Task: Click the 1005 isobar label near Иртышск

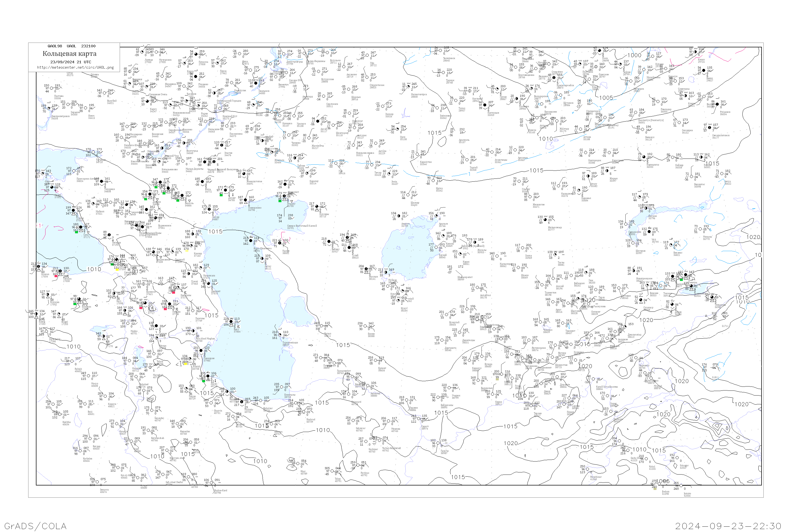Action: coord(606,98)
